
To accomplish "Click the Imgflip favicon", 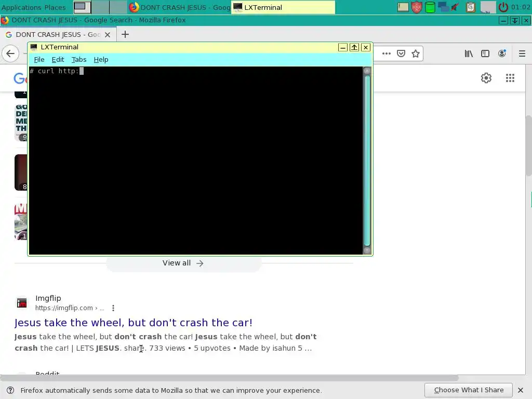I will pyautogui.click(x=22, y=303).
